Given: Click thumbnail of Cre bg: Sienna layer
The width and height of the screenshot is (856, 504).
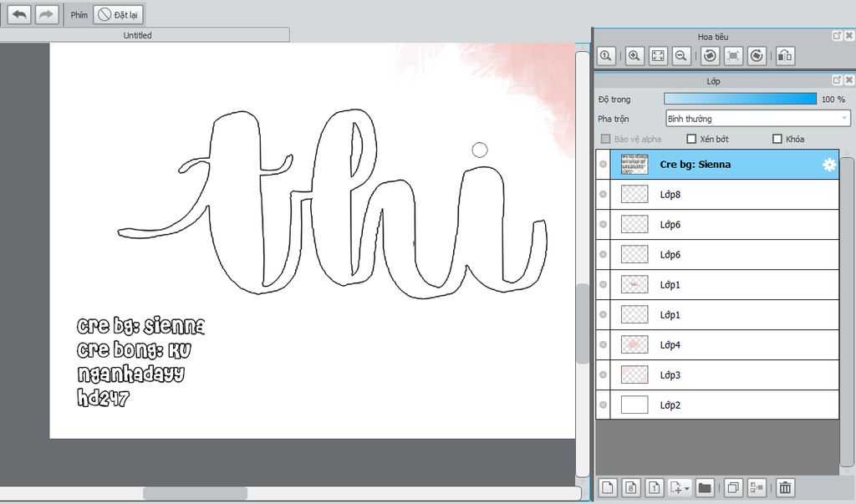Looking at the screenshot, I should tap(634, 165).
